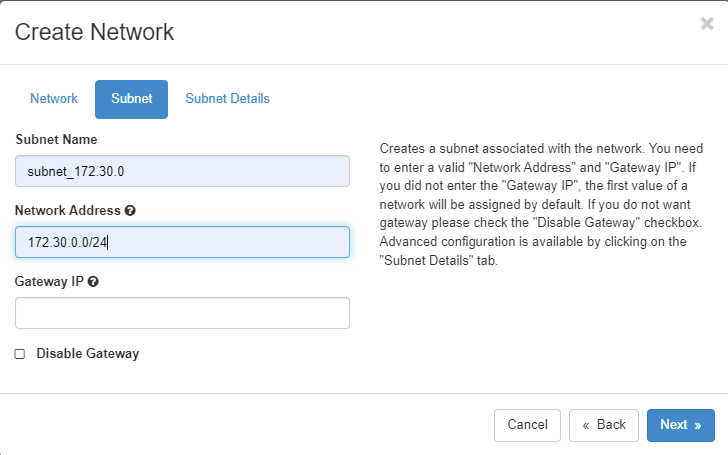The width and height of the screenshot is (728, 455).
Task: Open the Subnet Details tab
Action: click(x=227, y=99)
